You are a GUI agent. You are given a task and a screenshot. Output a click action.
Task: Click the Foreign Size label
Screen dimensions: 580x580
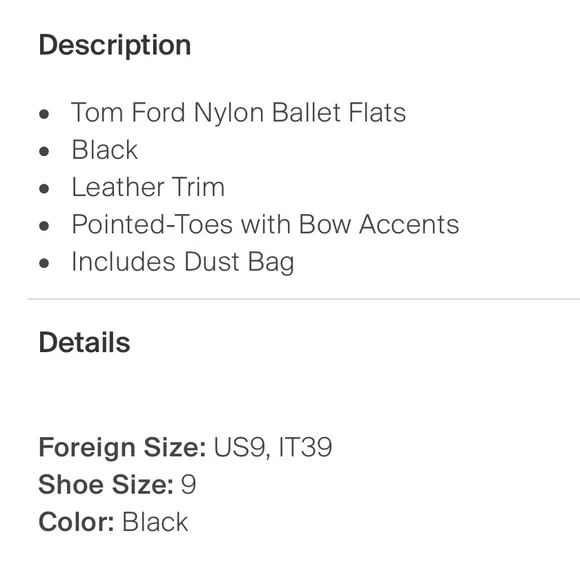point(122,448)
